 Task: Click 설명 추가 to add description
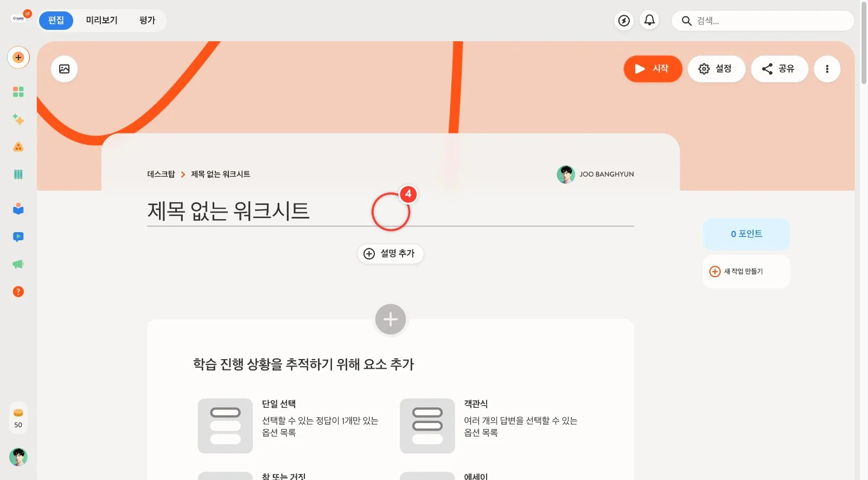pyautogui.click(x=391, y=253)
